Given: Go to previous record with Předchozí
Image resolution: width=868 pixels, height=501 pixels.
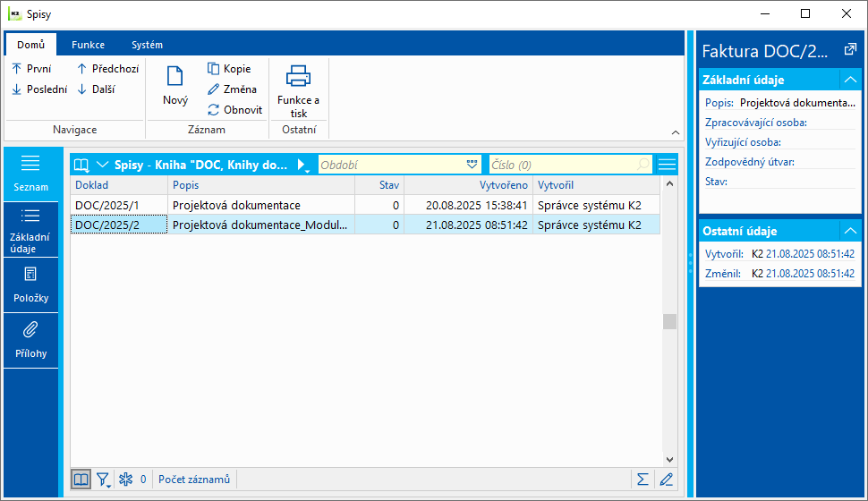Looking at the screenshot, I should [x=107, y=69].
